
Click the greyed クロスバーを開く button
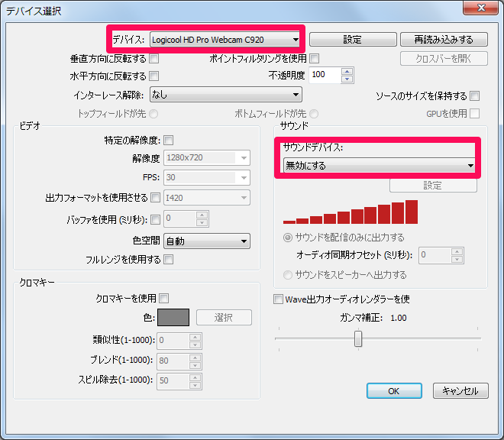coord(444,59)
